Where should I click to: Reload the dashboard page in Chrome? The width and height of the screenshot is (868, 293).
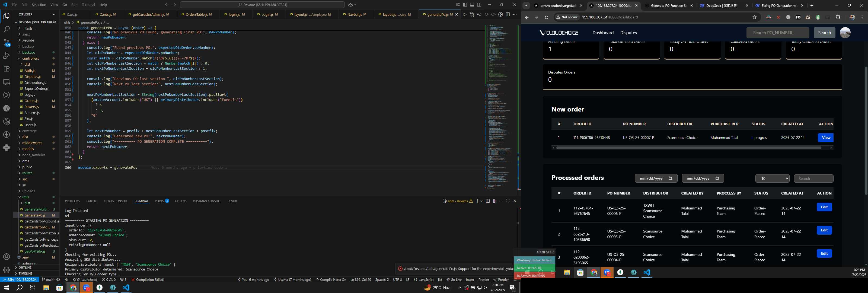click(547, 17)
